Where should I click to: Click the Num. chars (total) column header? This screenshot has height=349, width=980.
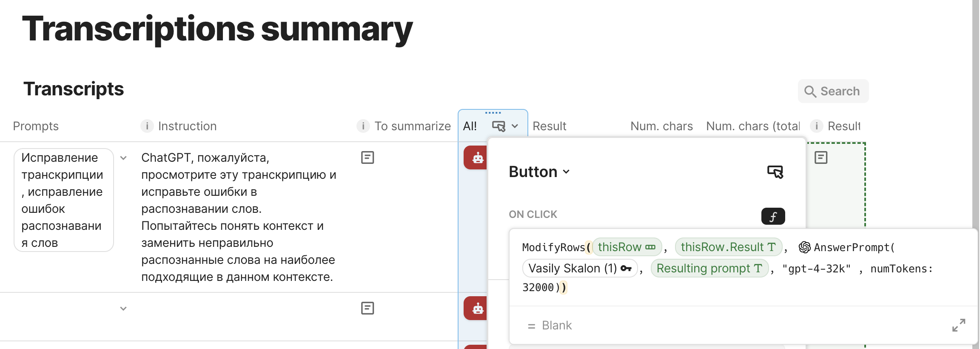pos(753,126)
